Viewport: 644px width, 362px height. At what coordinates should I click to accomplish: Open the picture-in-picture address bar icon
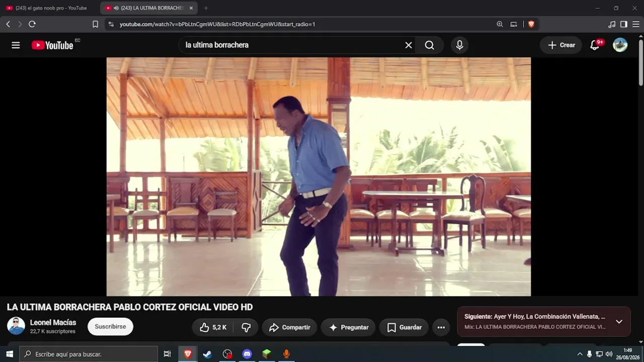[514, 24]
